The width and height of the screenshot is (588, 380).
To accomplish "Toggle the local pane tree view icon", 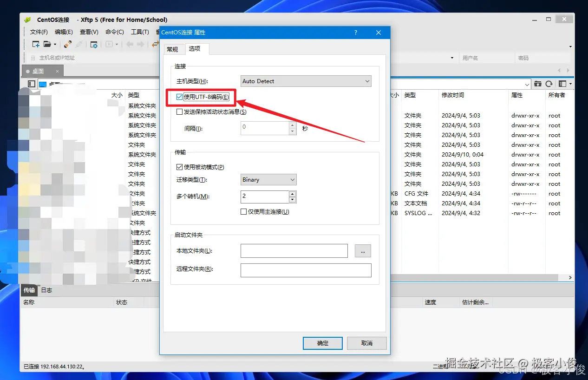I will pos(32,84).
